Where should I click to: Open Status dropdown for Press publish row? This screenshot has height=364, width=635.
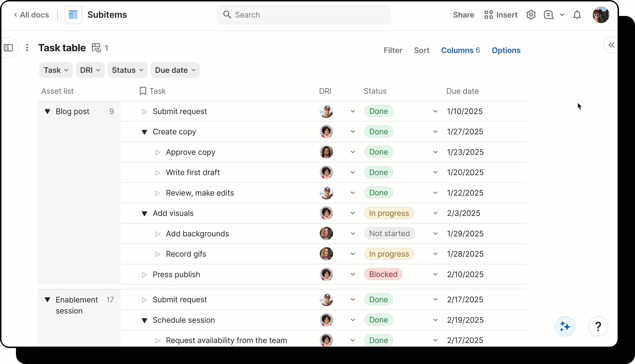[x=435, y=275]
